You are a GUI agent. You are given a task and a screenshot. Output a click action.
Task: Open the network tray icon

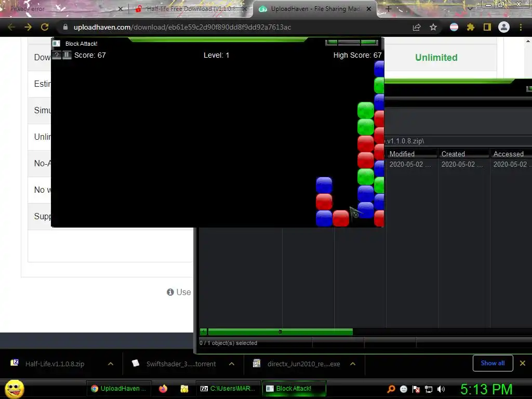[x=429, y=389]
